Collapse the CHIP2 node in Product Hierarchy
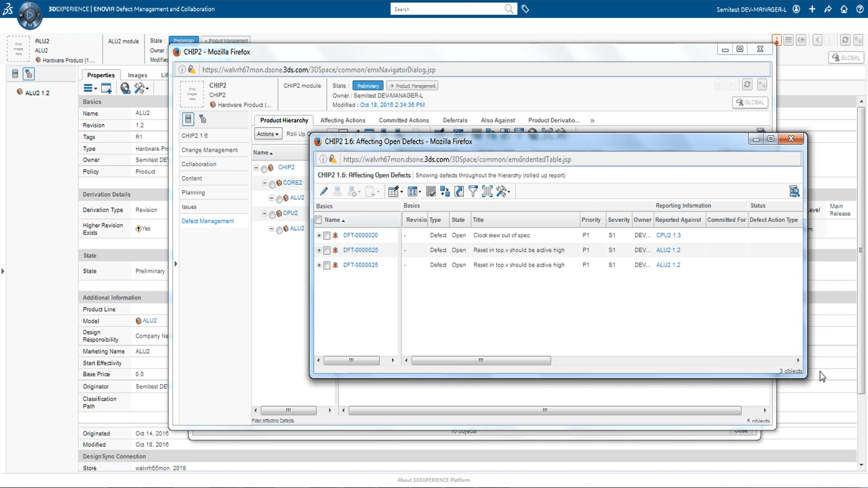This screenshot has width=868, height=488. pos(256,168)
